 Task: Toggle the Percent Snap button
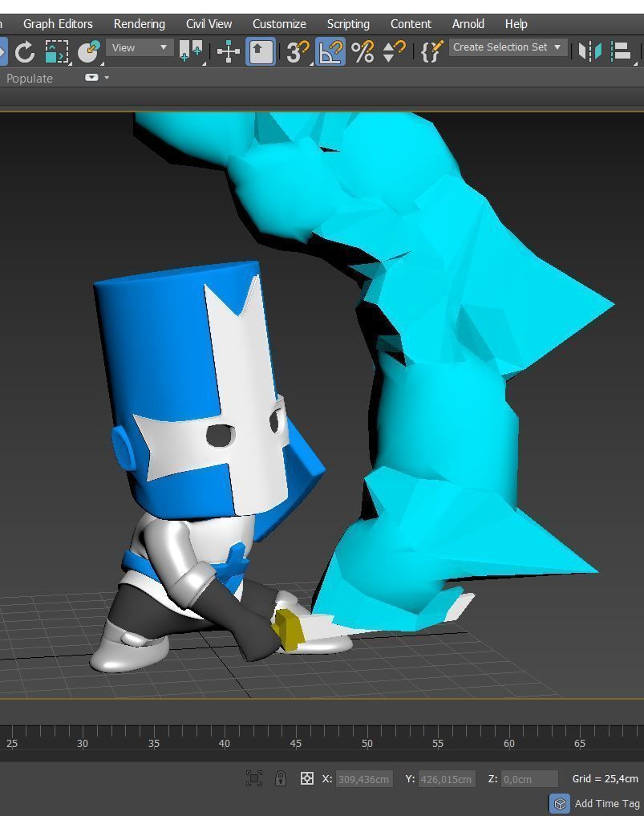click(363, 51)
